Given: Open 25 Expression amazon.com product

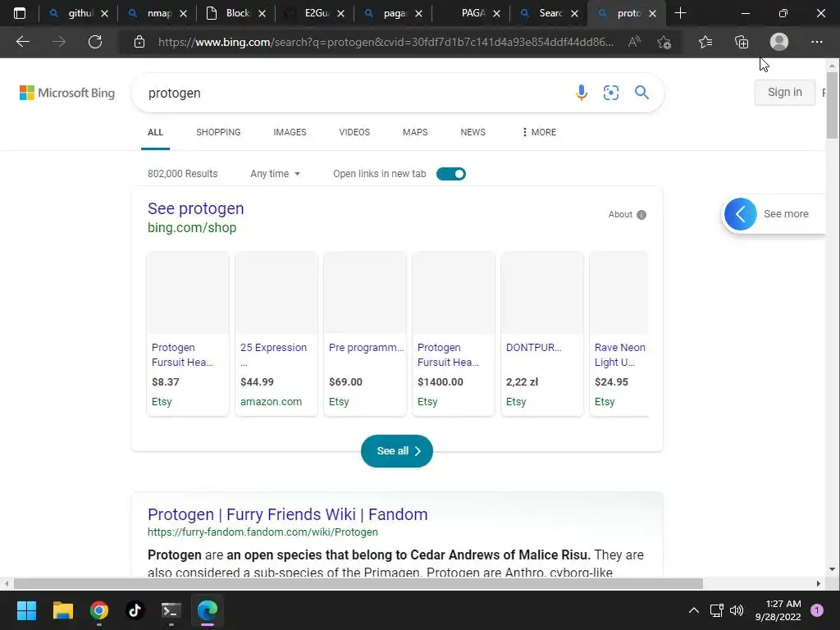Looking at the screenshot, I should pyautogui.click(x=276, y=333).
